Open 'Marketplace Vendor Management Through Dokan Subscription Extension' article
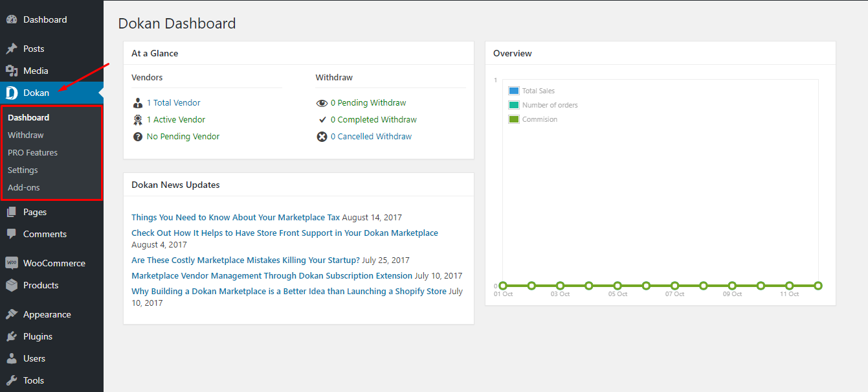The image size is (868, 392). point(272,276)
